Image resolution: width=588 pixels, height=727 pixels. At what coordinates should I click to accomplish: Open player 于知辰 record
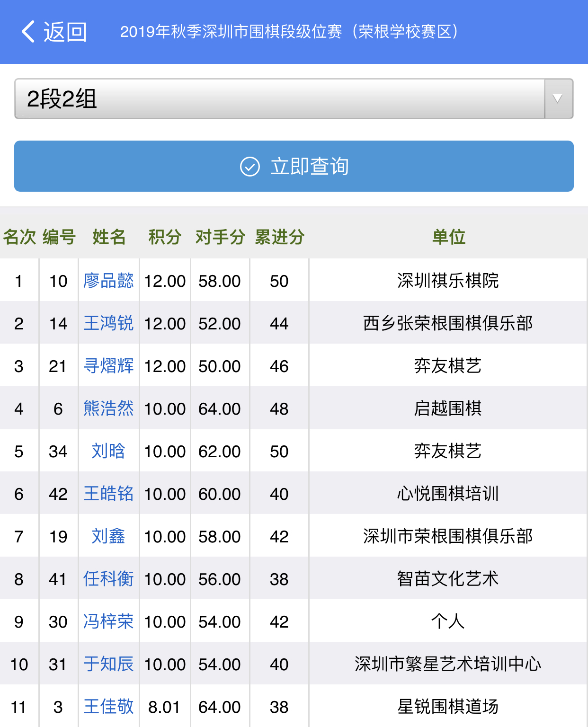108,664
